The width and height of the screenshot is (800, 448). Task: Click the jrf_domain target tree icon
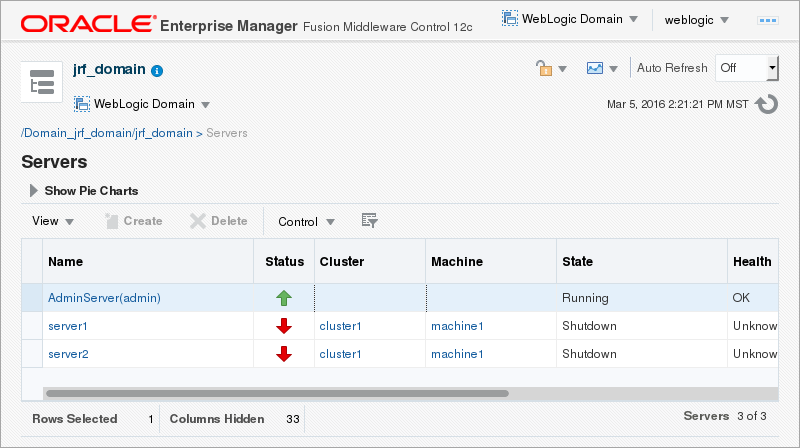(42, 82)
